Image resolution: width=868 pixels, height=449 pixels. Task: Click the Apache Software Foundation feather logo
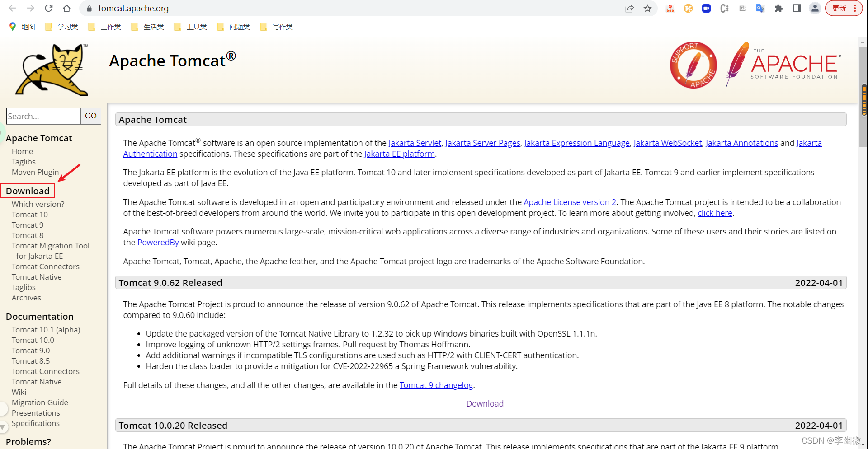pos(783,65)
